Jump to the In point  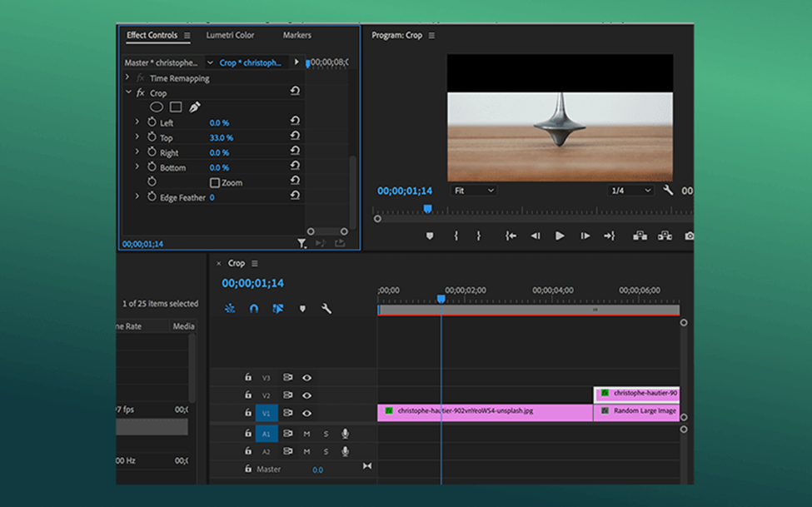coord(511,236)
